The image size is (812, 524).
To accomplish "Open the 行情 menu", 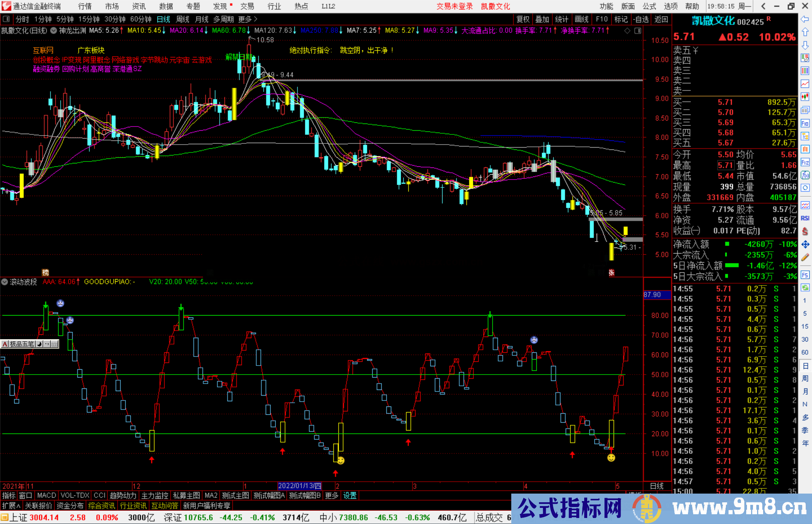I will tap(85, 6).
